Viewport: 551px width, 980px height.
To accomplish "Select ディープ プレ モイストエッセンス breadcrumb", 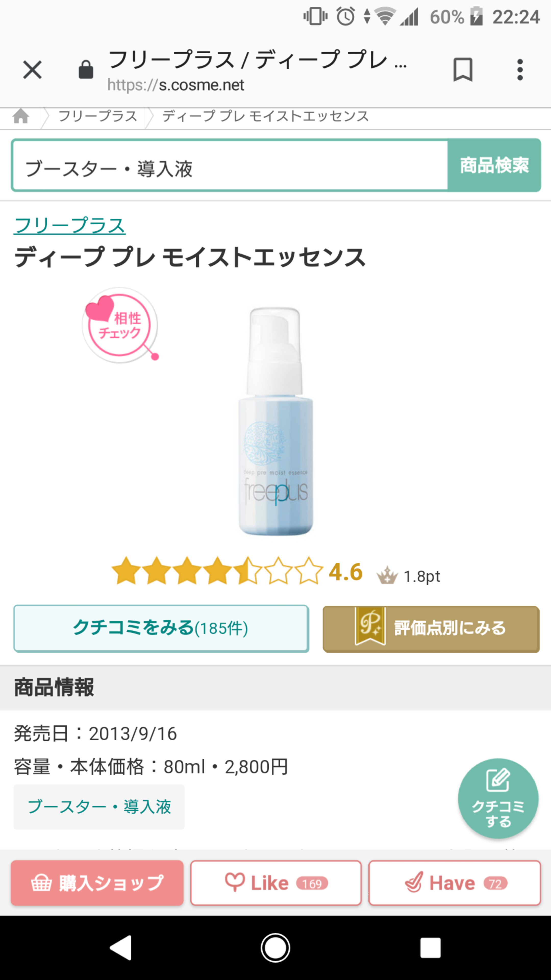I will point(265,116).
